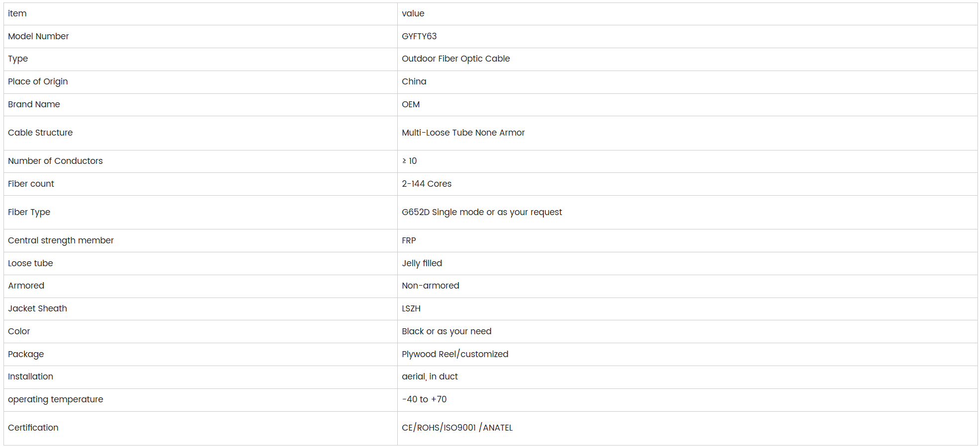Click the FRP value cell

(687, 240)
